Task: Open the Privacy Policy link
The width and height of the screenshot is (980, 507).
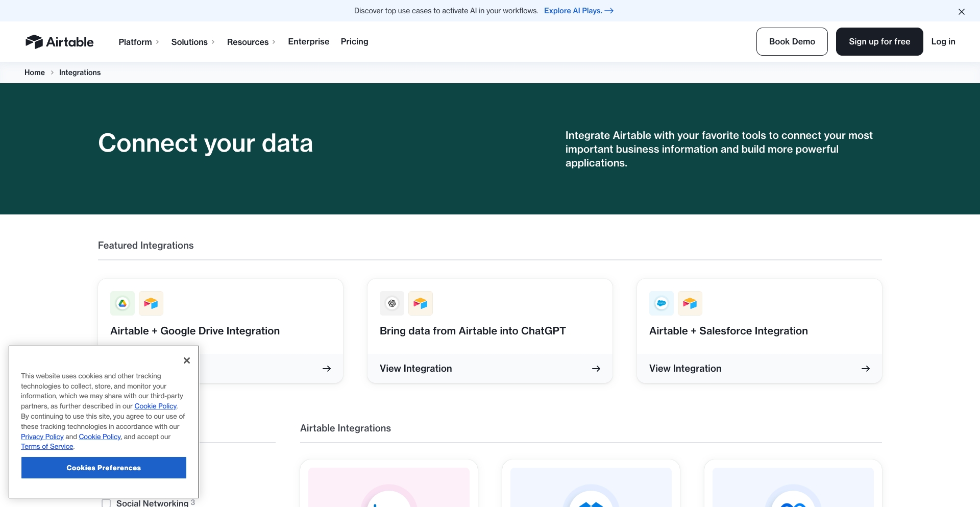Action: click(x=42, y=437)
